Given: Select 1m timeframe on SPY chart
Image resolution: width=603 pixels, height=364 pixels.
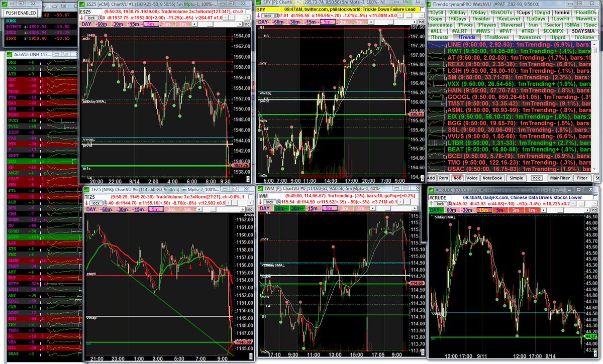Looking at the screenshot, I should (x=360, y=22).
